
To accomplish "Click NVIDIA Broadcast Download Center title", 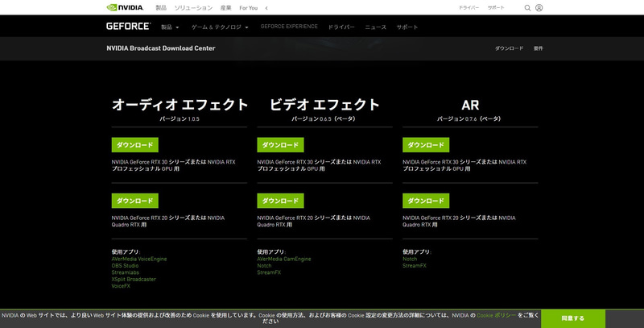I will 160,48.
